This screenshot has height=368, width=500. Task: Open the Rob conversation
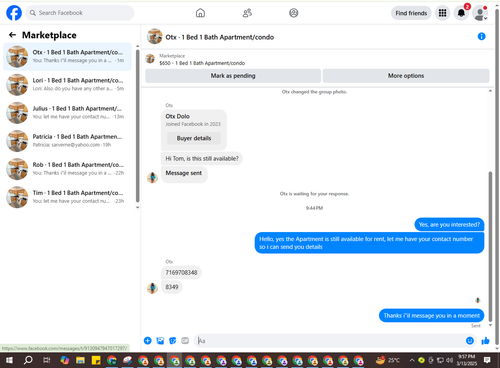[x=68, y=169]
